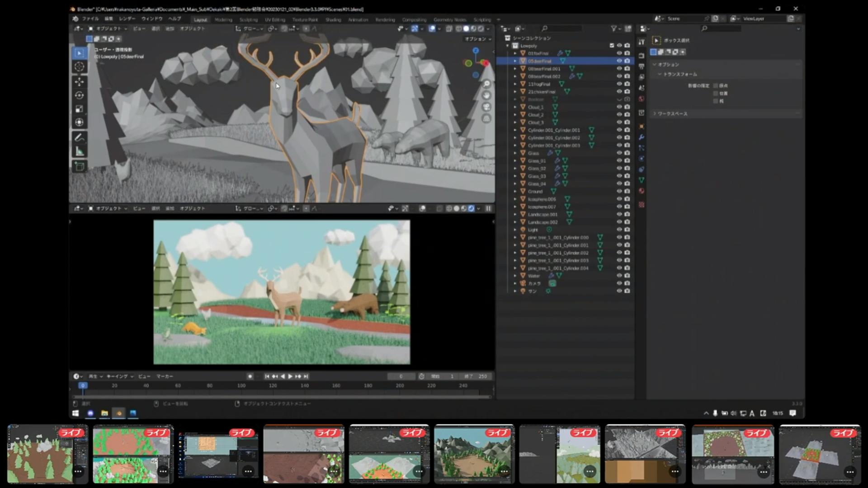Open the Texture checker properties tab
The width and height of the screenshot is (868, 488).
coord(641,205)
